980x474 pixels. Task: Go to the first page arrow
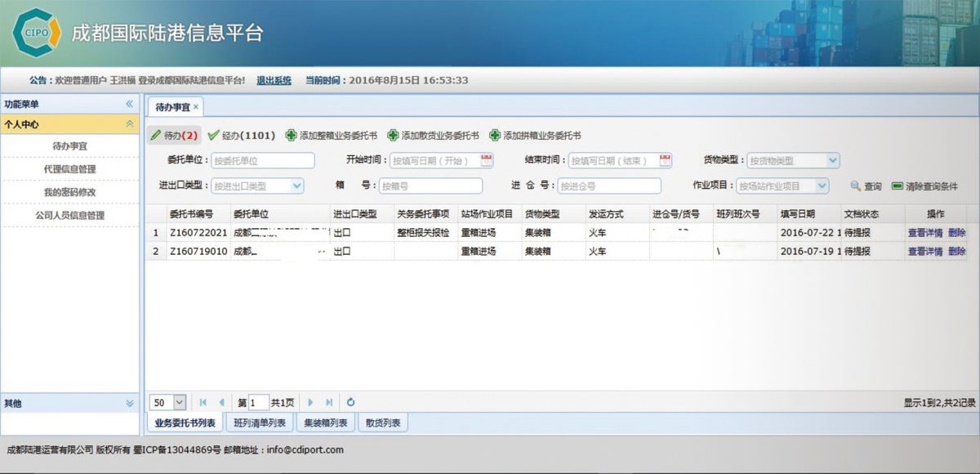(x=203, y=402)
